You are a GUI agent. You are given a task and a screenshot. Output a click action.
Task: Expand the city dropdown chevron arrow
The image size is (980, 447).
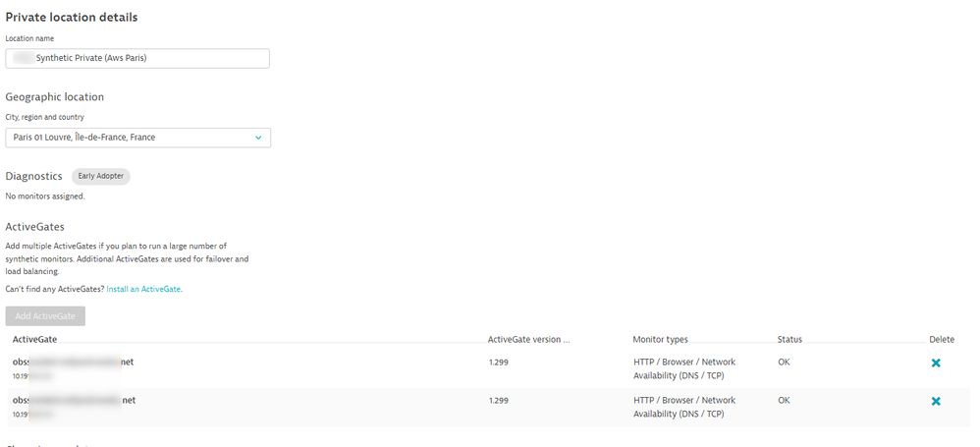[x=258, y=138]
